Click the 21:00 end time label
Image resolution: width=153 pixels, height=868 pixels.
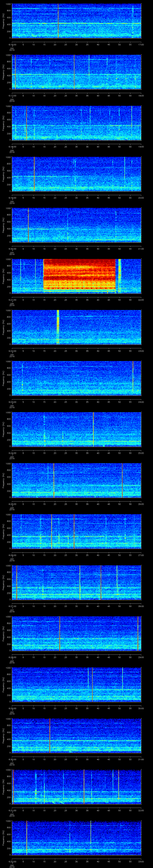(141, 249)
